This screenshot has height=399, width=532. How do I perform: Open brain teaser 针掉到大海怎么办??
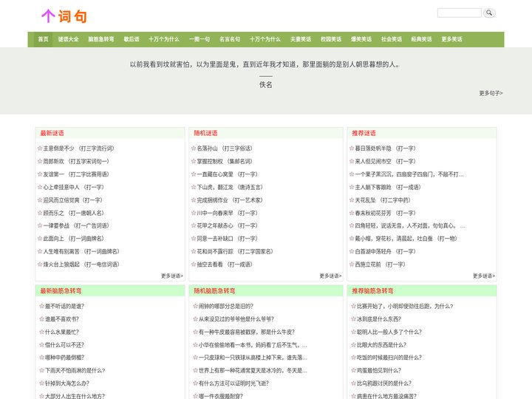[x=67, y=383]
